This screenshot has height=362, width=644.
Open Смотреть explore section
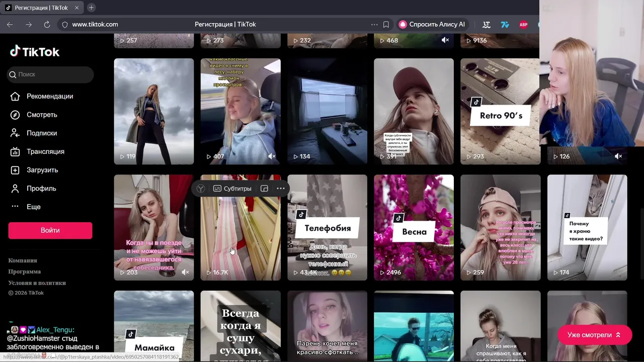34,115
